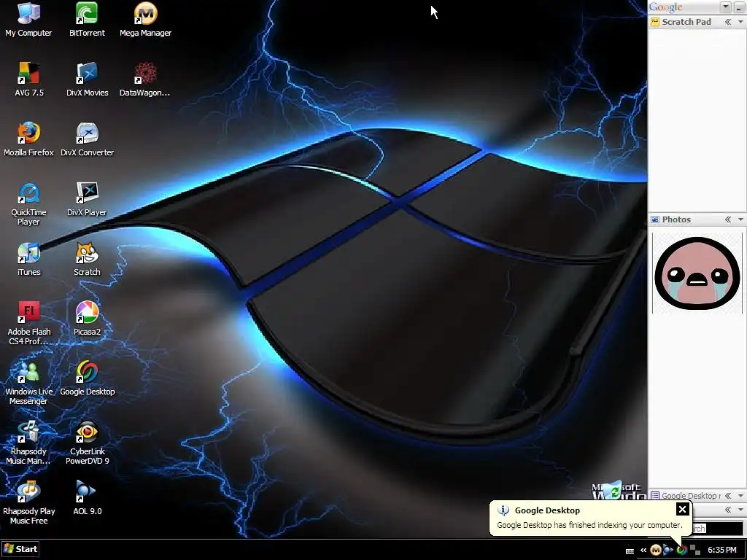747x560 pixels.
Task: Click the Mega Manager tray icon
Action: pos(656,550)
